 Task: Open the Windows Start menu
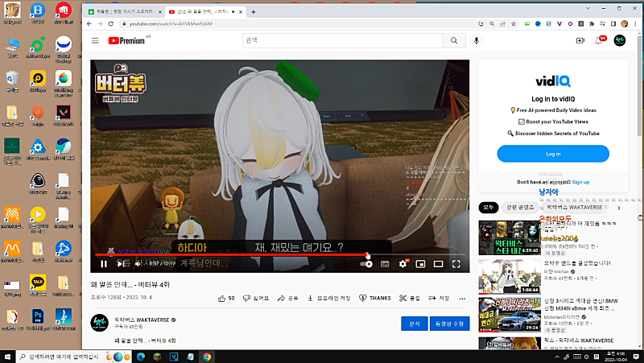pos(7,357)
